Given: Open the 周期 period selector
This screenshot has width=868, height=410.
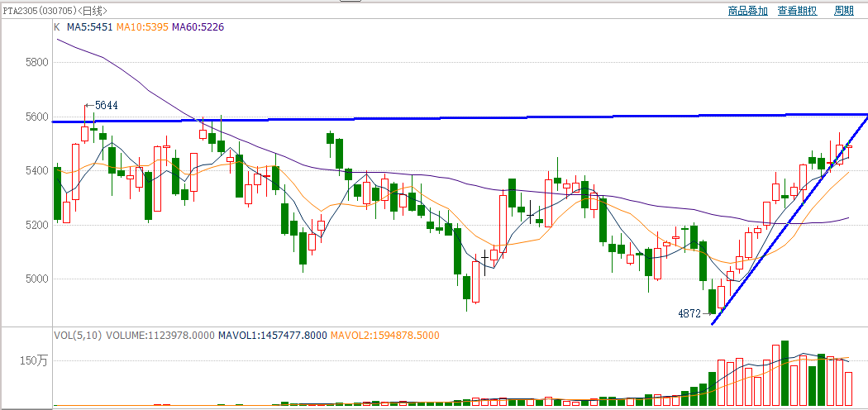Looking at the screenshot, I should point(844,11).
